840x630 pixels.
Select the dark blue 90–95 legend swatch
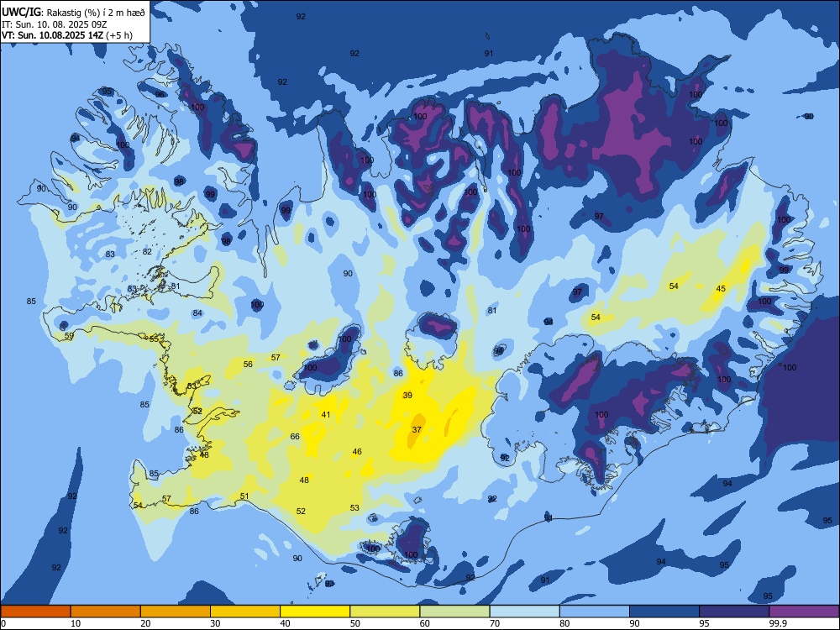pos(664,612)
